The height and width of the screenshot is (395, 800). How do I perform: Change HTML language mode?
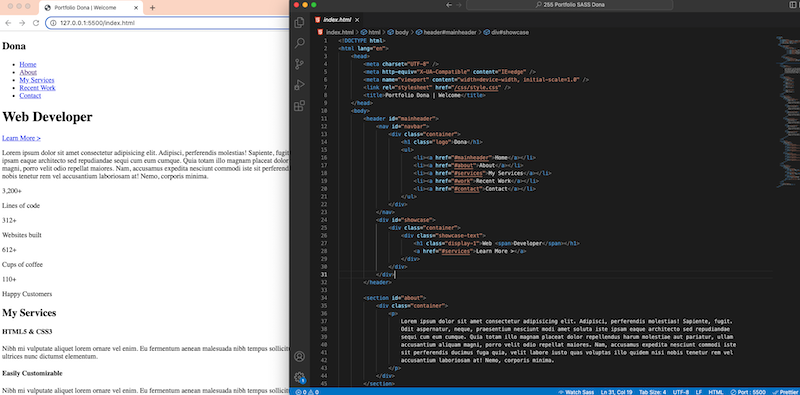(x=715, y=392)
